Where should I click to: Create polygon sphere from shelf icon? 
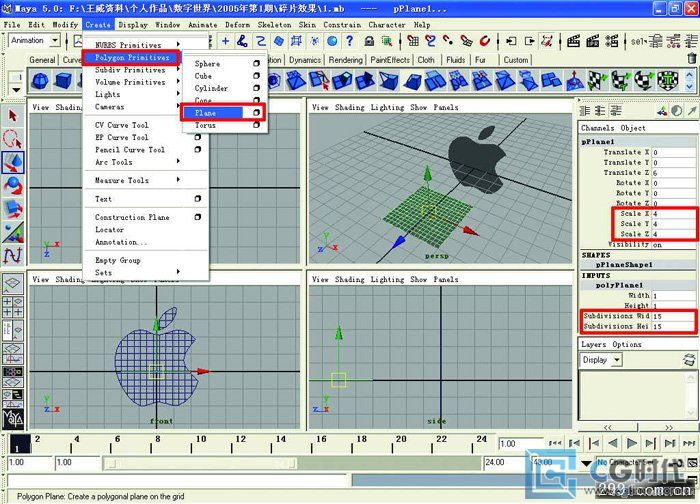point(40,81)
